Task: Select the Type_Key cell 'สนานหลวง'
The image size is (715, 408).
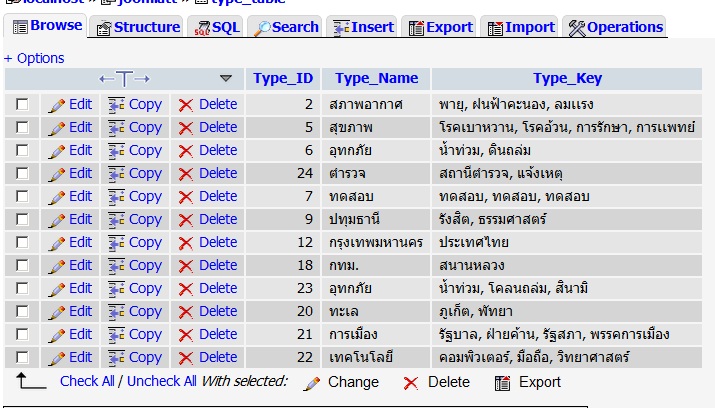Action: click(567, 265)
